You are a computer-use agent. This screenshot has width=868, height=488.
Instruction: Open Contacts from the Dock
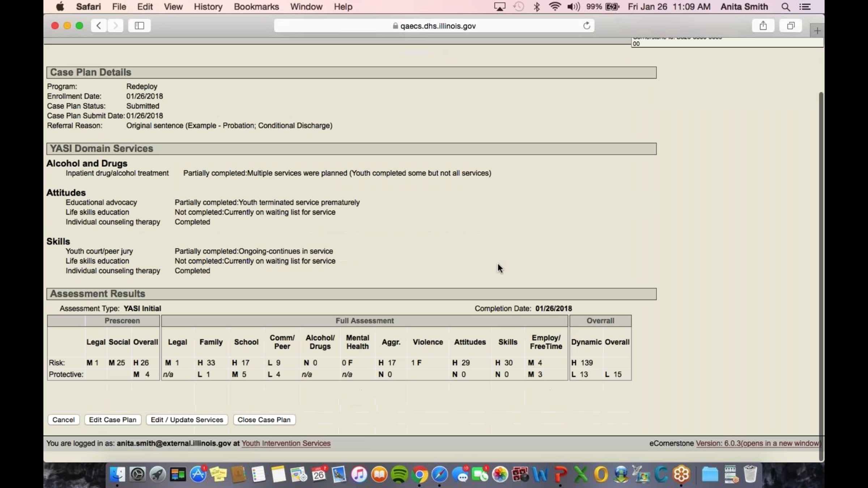tap(238, 474)
